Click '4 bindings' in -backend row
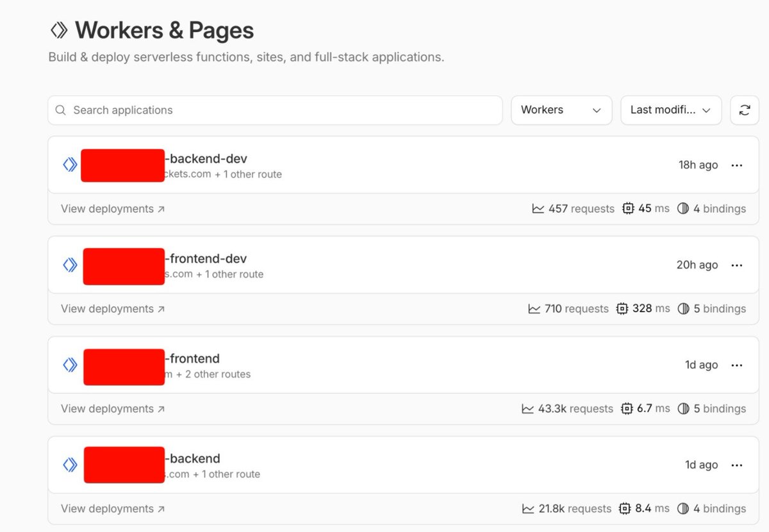 pyautogui.click(x=720, y=509)
